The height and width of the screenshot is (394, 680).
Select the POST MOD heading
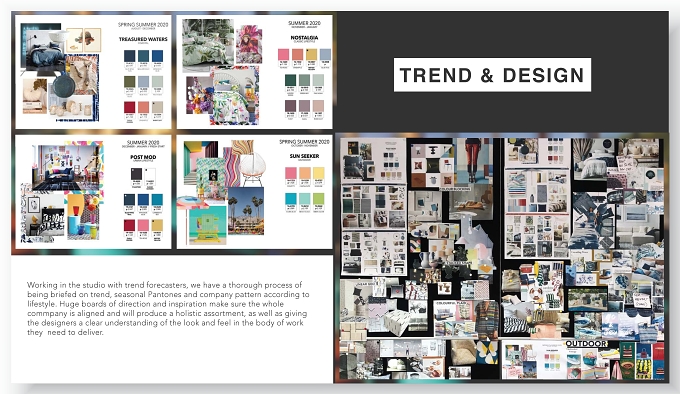(x=143, y=157)
